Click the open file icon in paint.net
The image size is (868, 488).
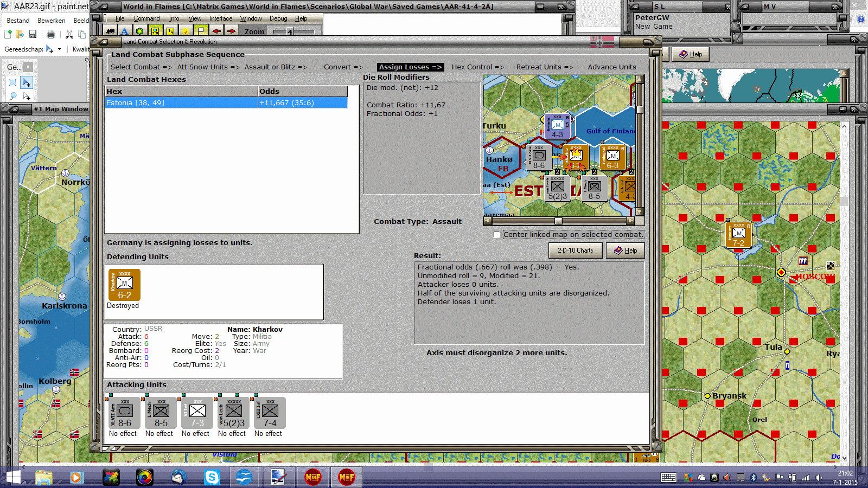click(x=20, y=34)
